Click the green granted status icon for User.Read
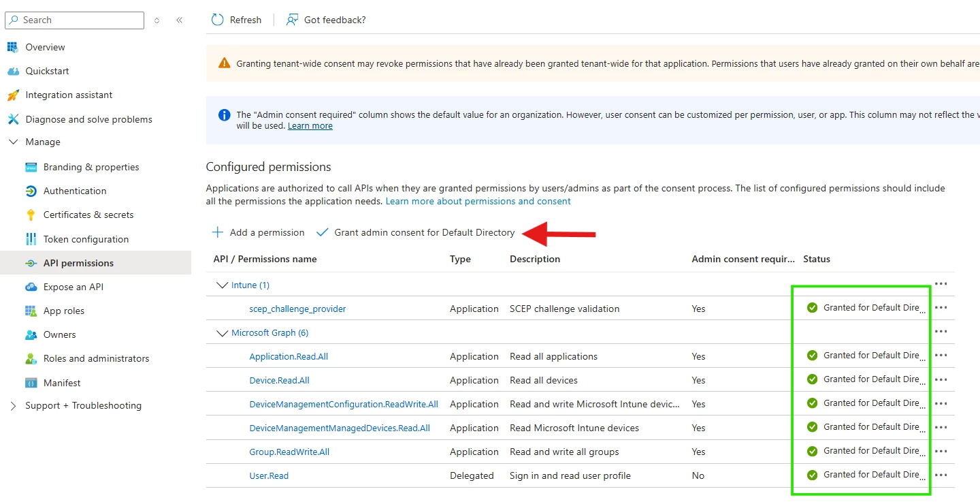980x502 pixels. pyautogui.click(x=812, y=475)
